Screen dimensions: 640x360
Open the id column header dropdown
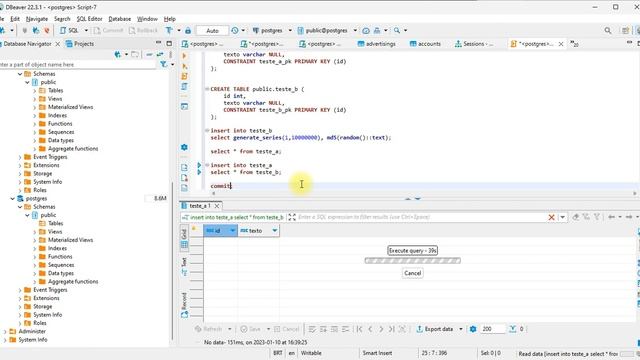tap(232, 231)
